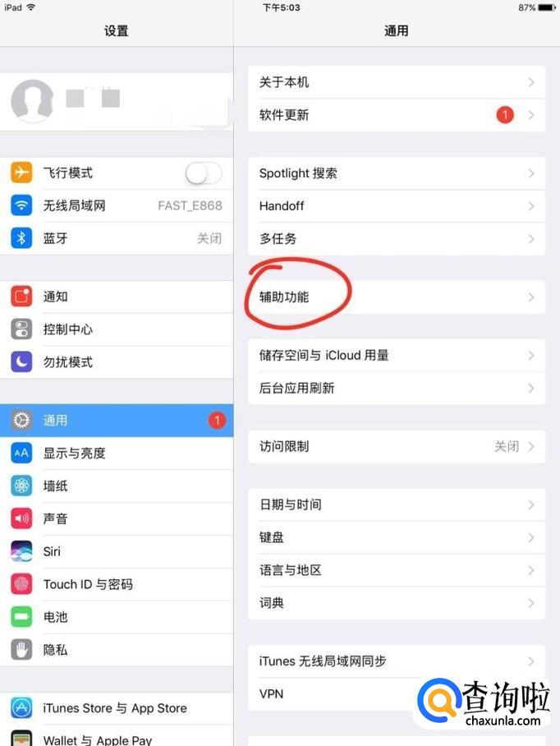The image size is (560, 746).
Task: Select 隐私 in the settings sidebar
Action: (117, 650)
